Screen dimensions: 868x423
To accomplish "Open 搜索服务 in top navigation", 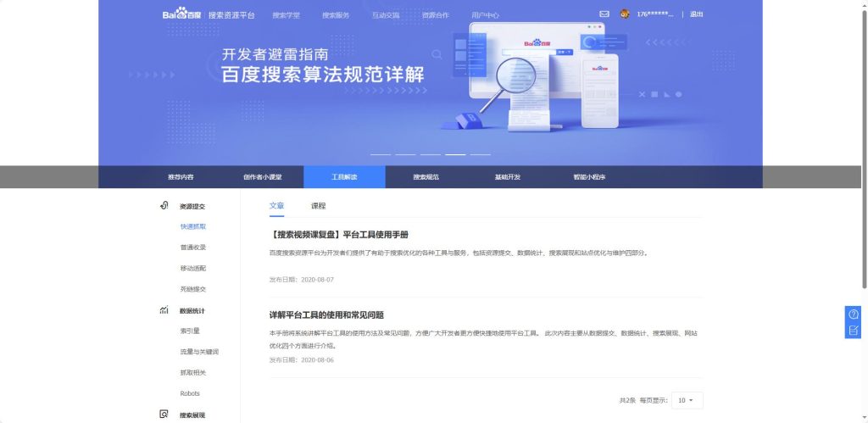I will pos(336,15).
